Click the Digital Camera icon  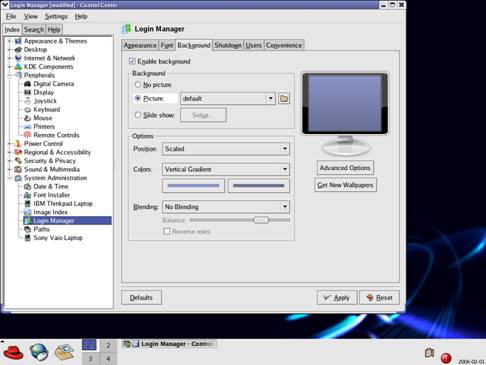pyautogui.click(x=28, y=84)
